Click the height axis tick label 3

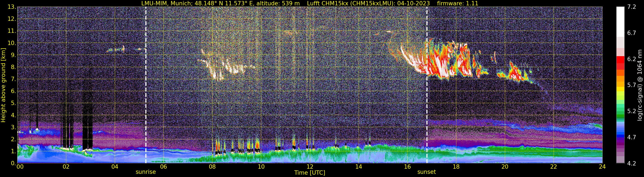(x=13, y=127)
